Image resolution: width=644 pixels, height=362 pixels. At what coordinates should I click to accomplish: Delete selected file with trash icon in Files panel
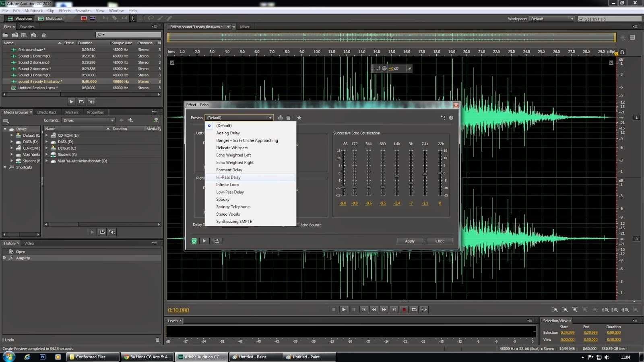point(44,35)
